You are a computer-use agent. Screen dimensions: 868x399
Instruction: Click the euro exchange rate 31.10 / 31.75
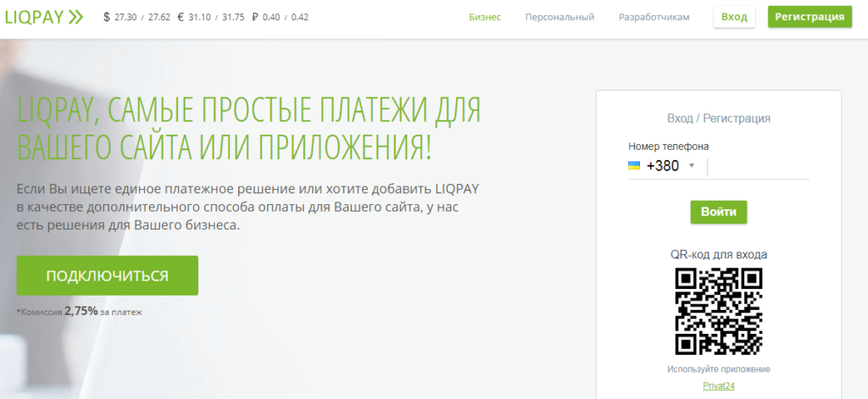pos(215,17)
